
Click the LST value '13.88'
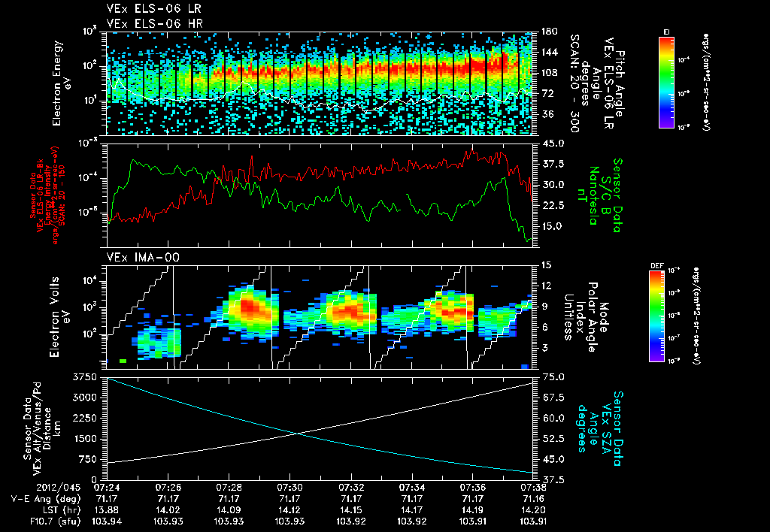click(x=107, y=510)
